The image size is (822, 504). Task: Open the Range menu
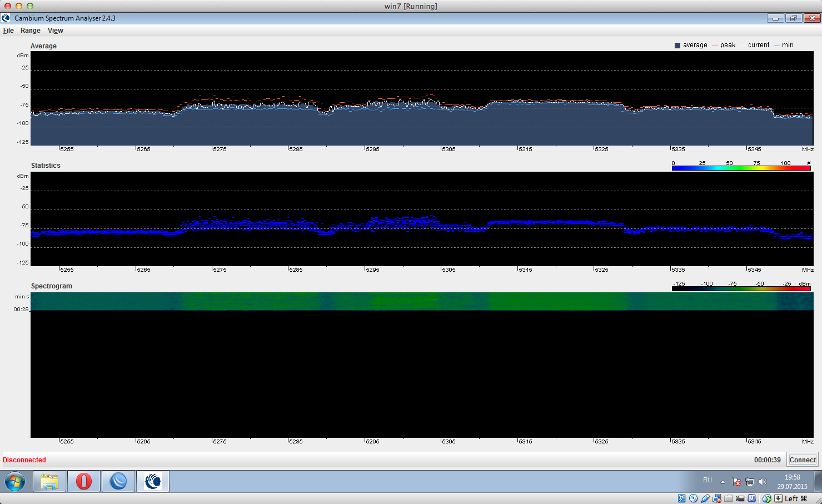31,31
